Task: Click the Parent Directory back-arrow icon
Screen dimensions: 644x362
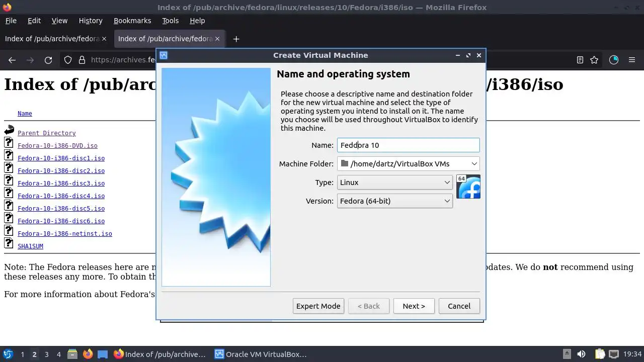Action: (x=9, y=131)
